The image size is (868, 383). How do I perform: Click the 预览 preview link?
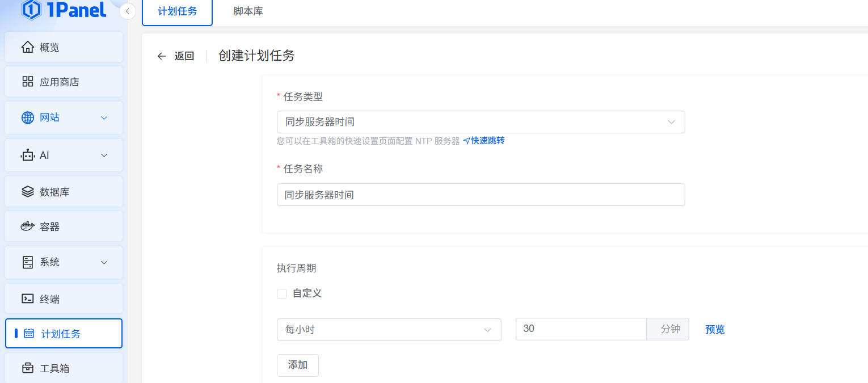pos(714,330)
